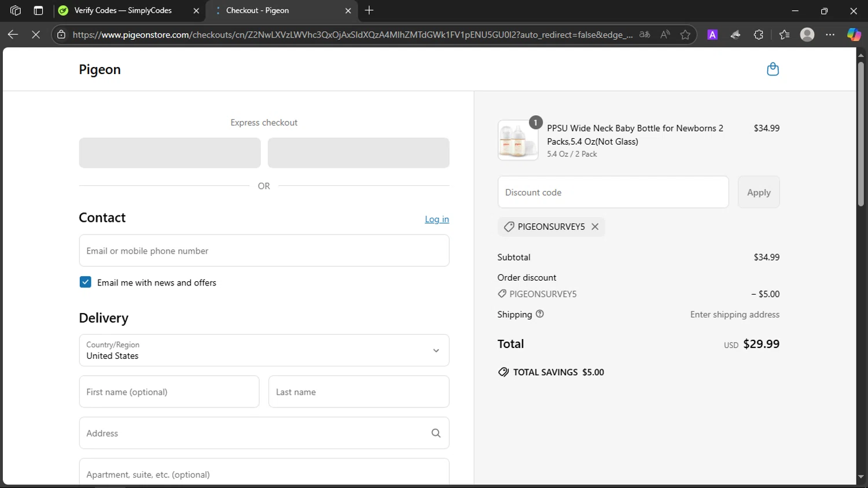The height and width of the screenshot is (488, 868).
Task: Expand the Country/Region dropdown
Action: (264, 350)
